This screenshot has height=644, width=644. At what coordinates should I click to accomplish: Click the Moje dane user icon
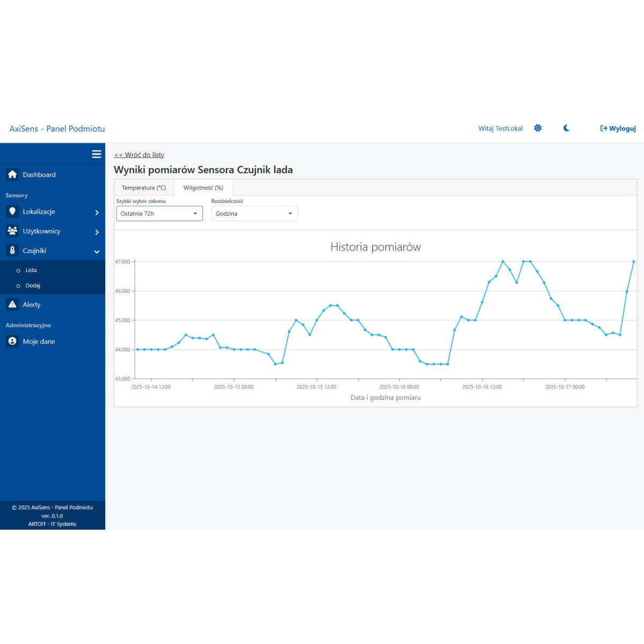pyautogui.click(x=12, y=341)
